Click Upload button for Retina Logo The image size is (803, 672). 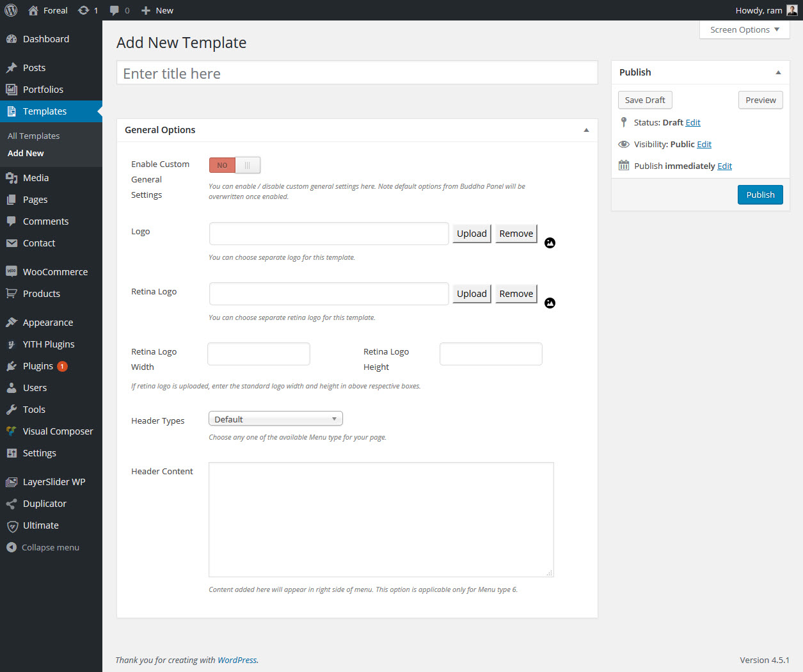[472, 294]
